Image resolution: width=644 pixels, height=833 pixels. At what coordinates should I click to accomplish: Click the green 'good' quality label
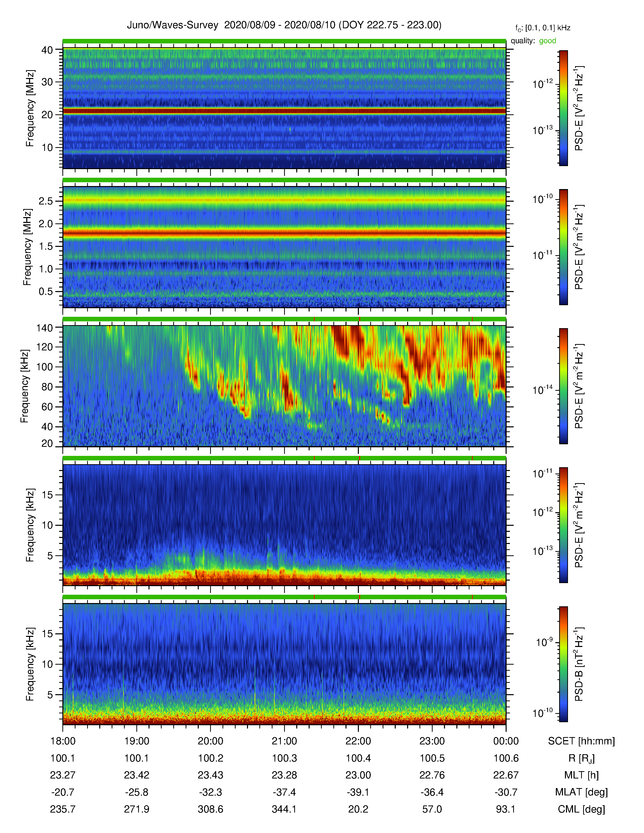click(548, 41)
